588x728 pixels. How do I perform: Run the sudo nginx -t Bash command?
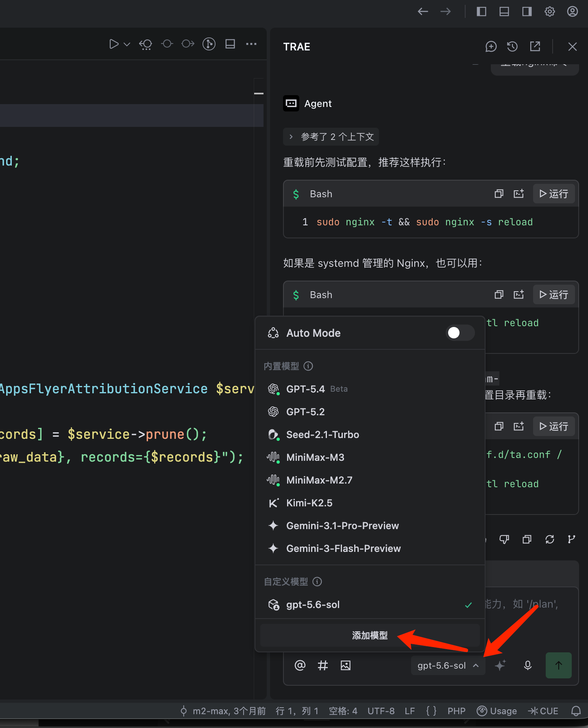553,194
